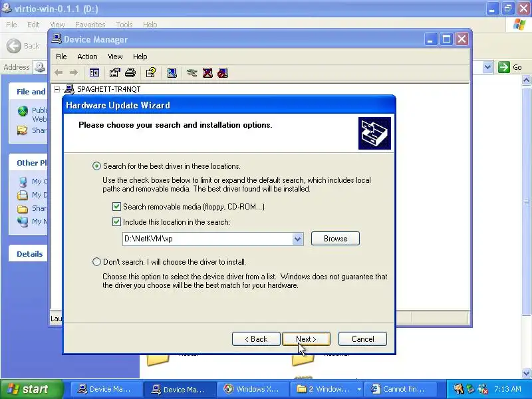Open the grouped '2 Window...' taskbar dropdown arrow

coord(359,389)
